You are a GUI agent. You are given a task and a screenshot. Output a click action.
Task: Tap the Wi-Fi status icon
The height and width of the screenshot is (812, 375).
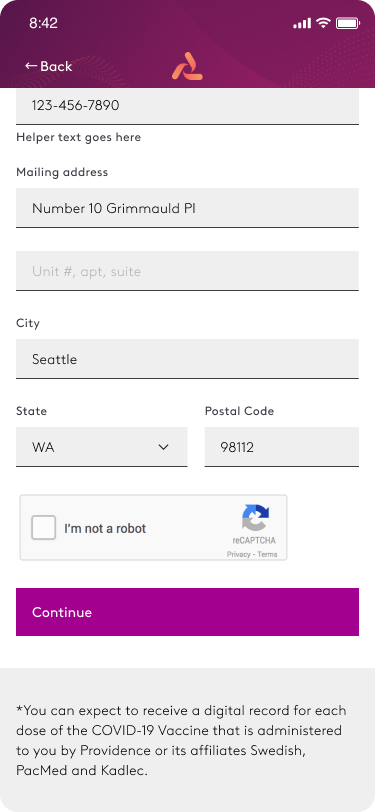(324, 23)
